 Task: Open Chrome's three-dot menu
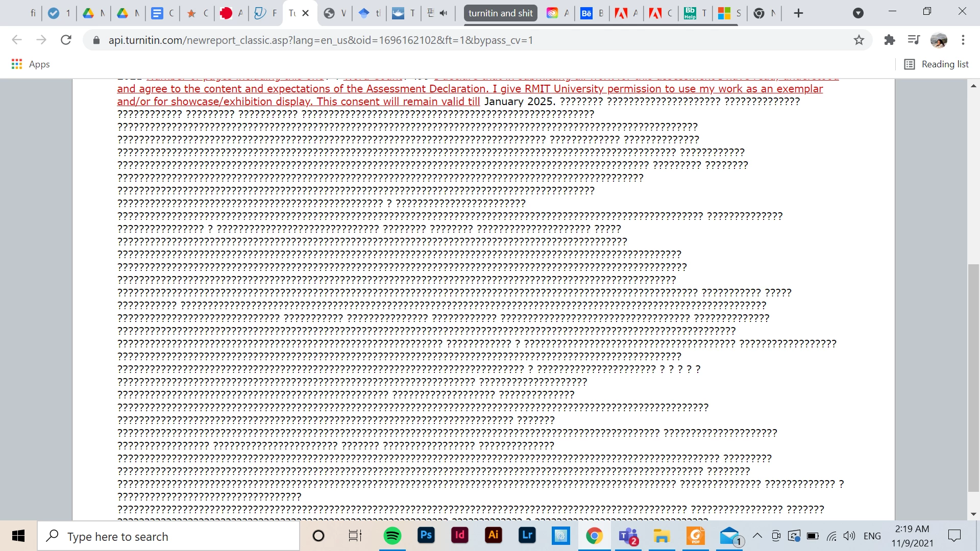(x=963, y=40)
